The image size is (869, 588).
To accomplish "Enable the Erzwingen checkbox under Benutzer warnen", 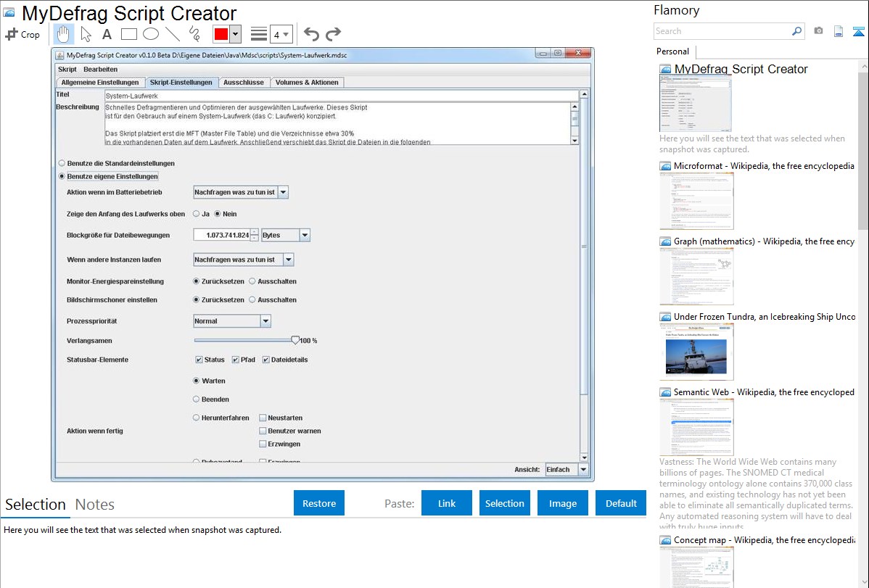I will coord(263,444).
